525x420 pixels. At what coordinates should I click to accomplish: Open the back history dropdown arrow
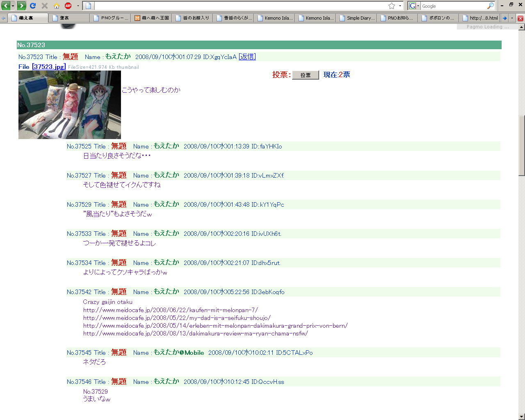pyautogui.click(x=13, y=6)
